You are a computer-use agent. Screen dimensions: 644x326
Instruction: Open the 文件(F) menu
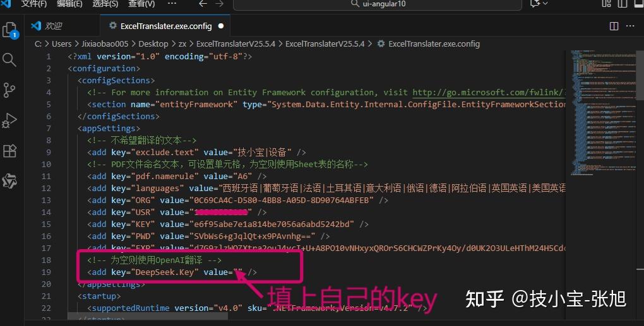[x=33, y=4]
